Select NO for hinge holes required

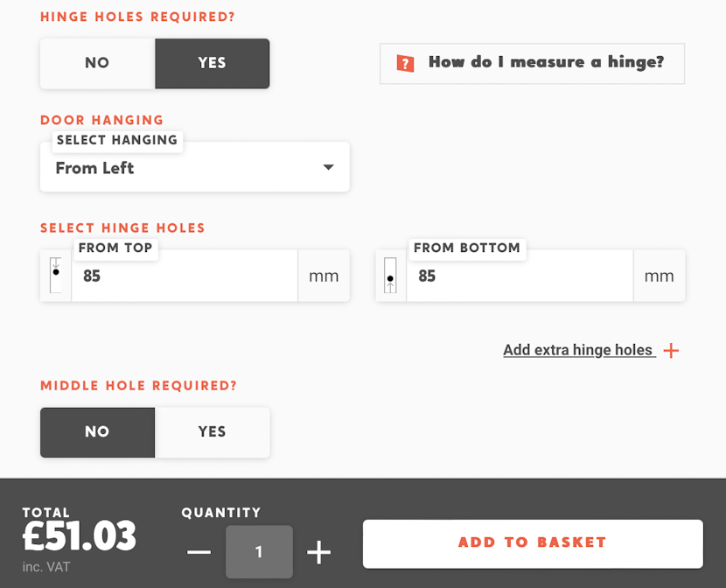[x=97, y=63]
